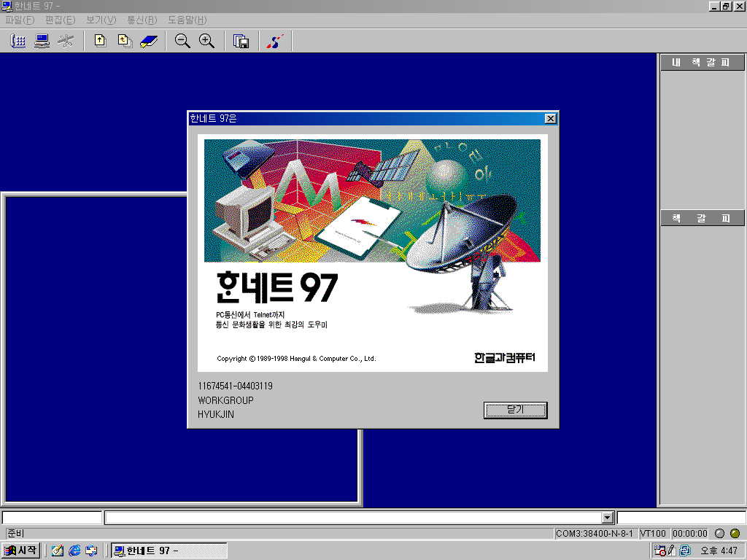The height and width of the screenshot is (560, 747).
Task: Launch Internet Explorer from quick launch
Action: point(74,551)
